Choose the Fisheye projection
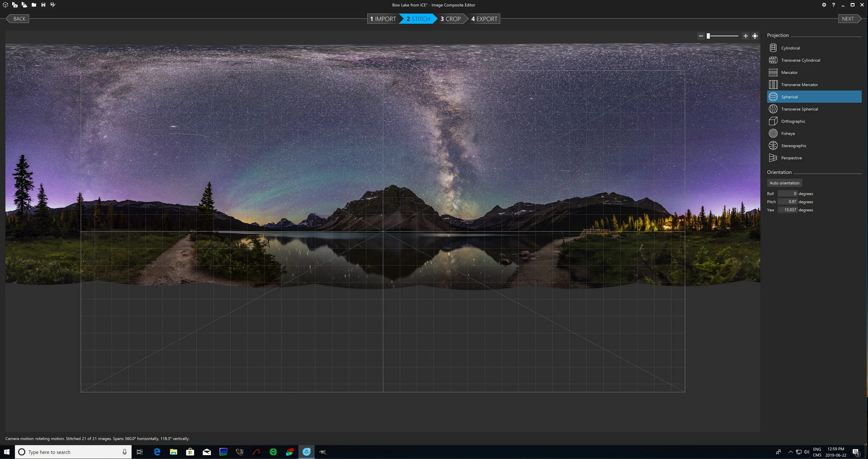The height and width of the screenshot is (459, 868). pos(788,133)
